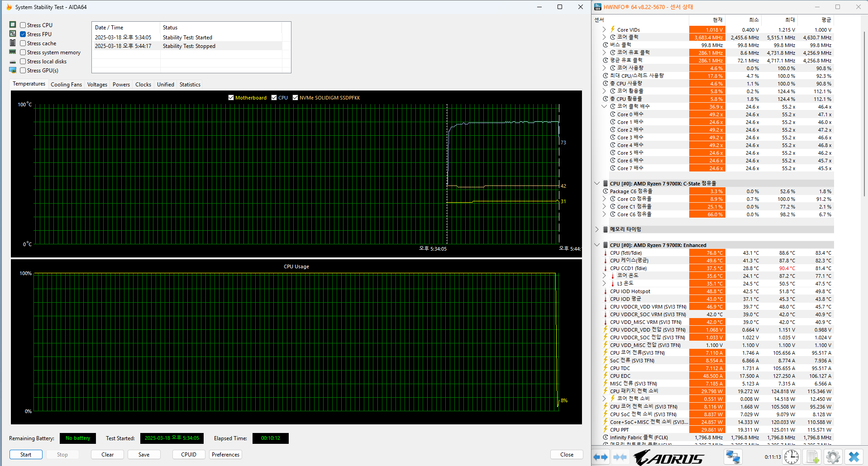Enable the Stress local disks checkbox

click(23, 62)
